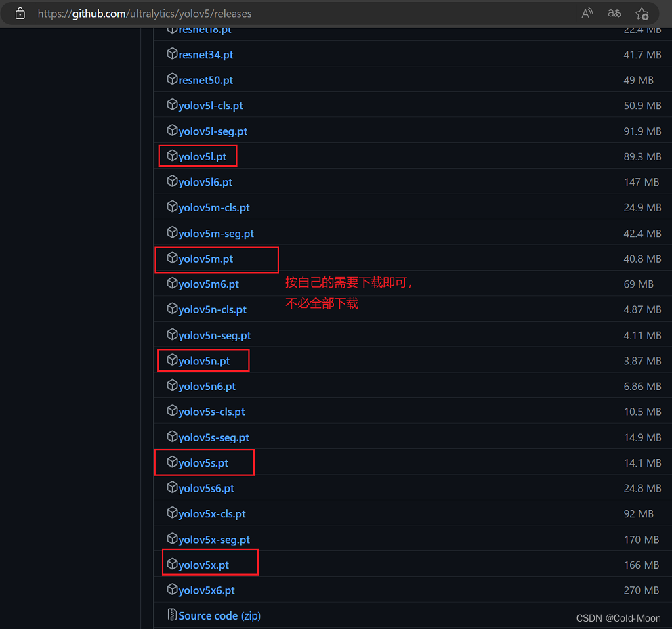672x629 pixels.
Task: Download the yolov5n6.pt weights file
Action: click(207, 387)
